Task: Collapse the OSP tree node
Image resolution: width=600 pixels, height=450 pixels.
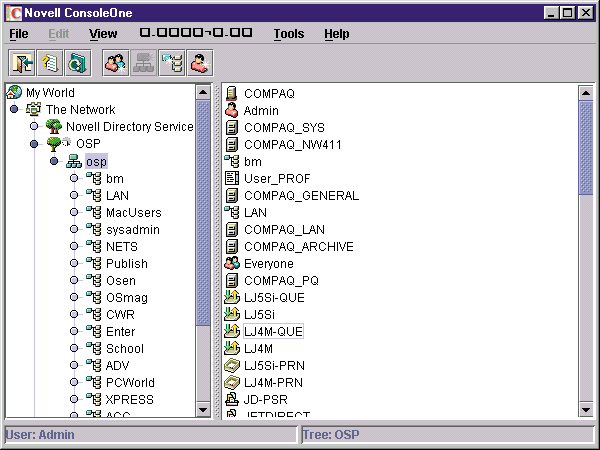Action: pyautogui.click(x=34, y=144)
